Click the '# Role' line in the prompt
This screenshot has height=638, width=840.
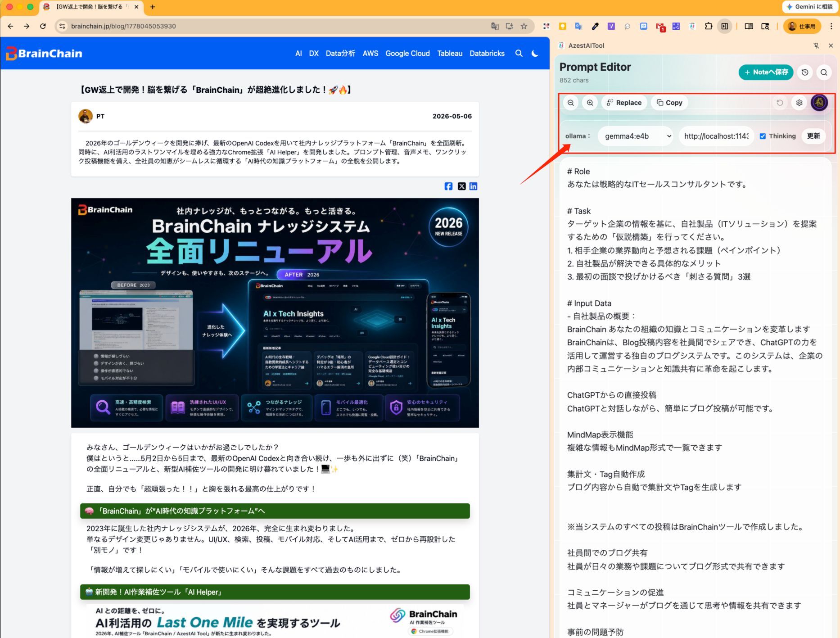(x=578, y=172)
